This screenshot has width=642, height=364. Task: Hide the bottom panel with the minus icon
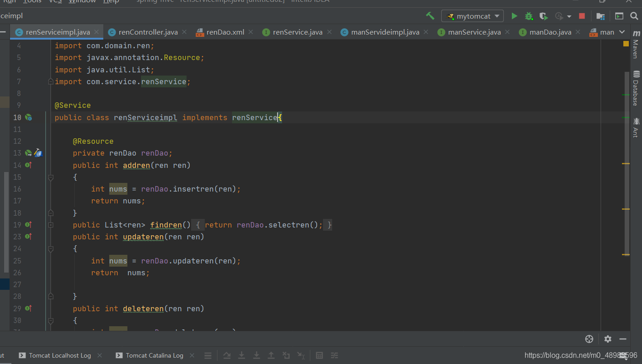coord(623,339)
